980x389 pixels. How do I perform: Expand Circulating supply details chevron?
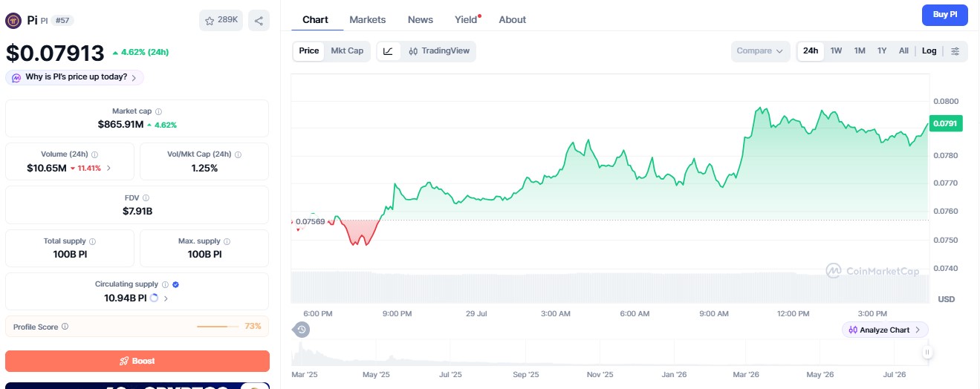tap(166, 298)
